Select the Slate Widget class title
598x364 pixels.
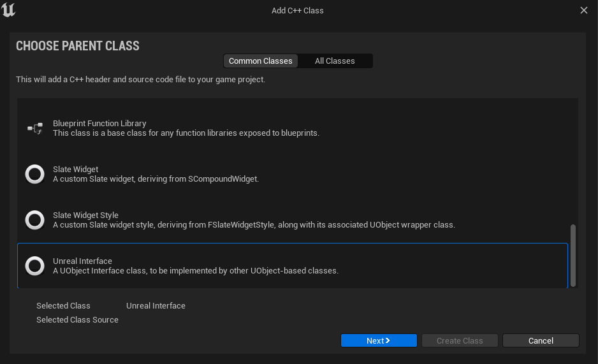(75, 169)
